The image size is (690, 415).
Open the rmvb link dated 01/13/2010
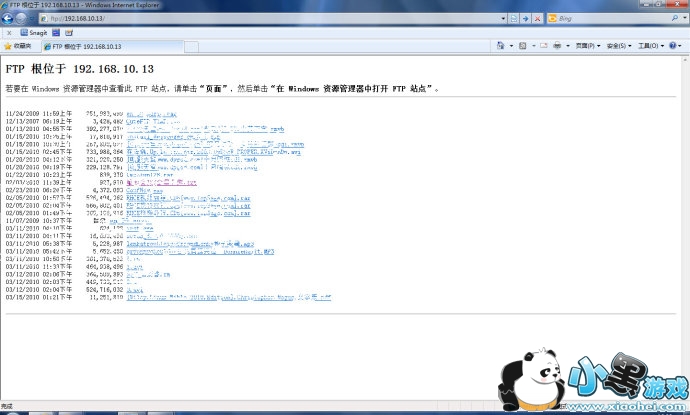(205, 129)
